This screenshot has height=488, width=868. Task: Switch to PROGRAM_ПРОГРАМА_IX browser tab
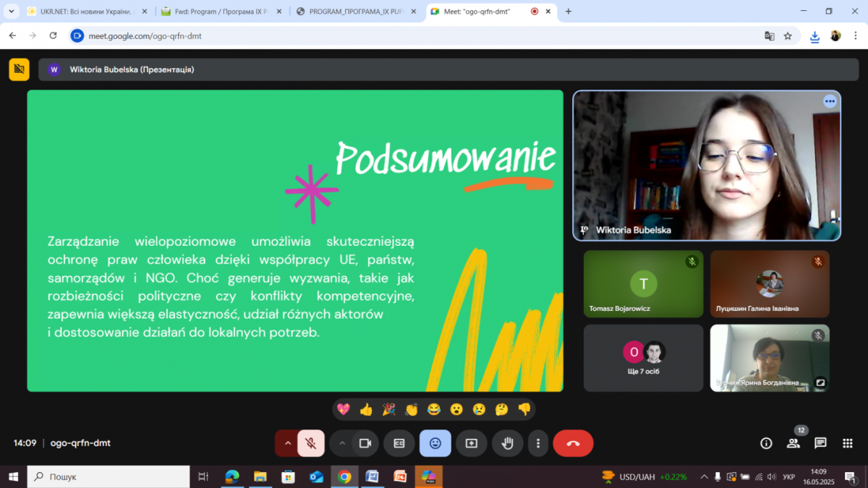pos(358,12)
